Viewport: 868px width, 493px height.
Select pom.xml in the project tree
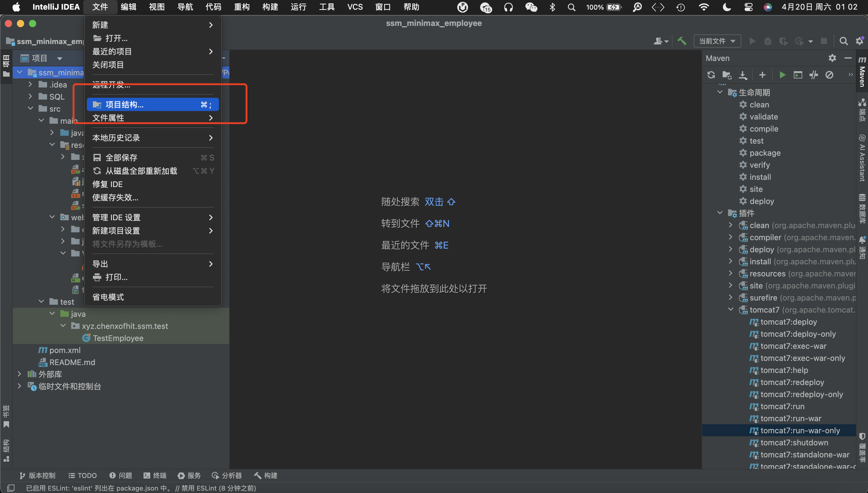65,350
